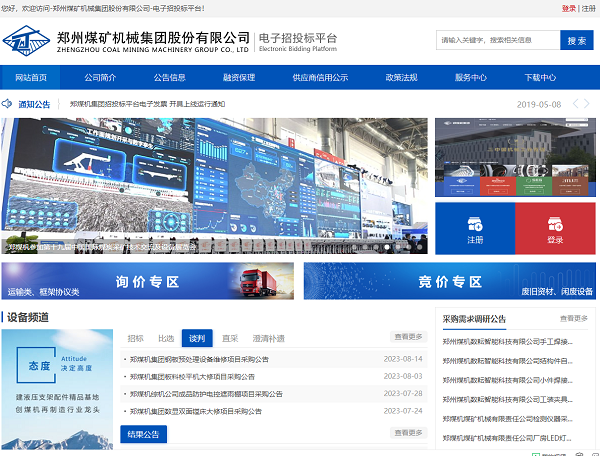Open the announcement dated 2023-08-14
The height and width of the screenshot is (456, 600).
(274, 359)
